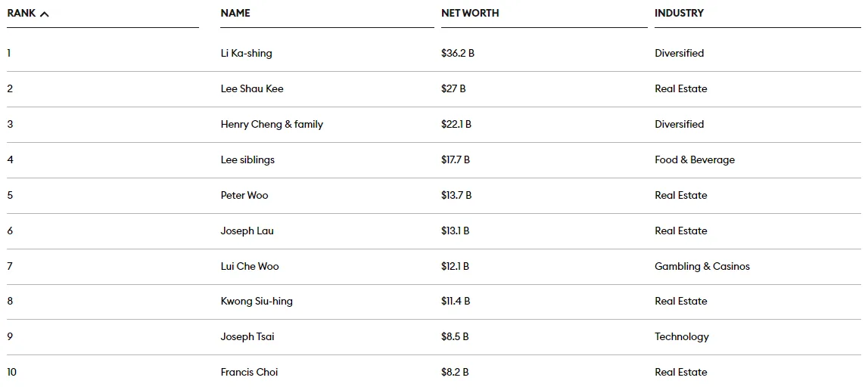This screenshot has width=868, height=390.
Task: Click the Technology industry cell
Action: [x=682, y=336]
